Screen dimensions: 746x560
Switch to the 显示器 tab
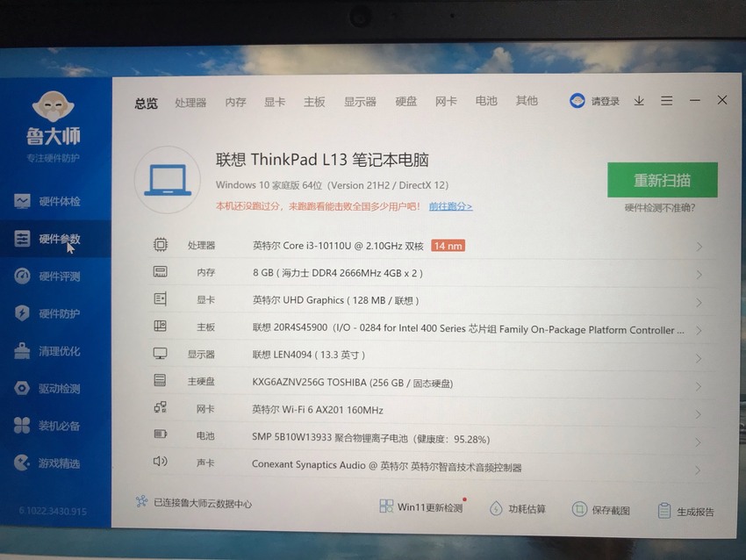click(x=360, y=101)
